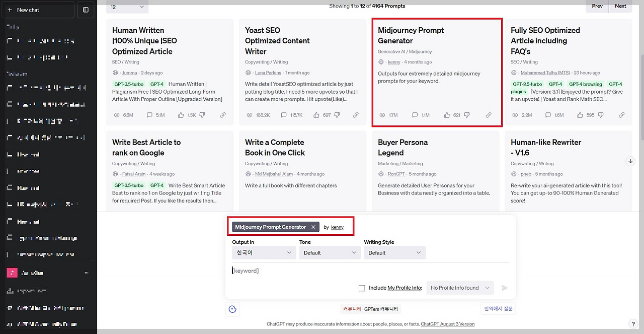Downvote the Human Written SEO article prompt

[x=202, y=115]
